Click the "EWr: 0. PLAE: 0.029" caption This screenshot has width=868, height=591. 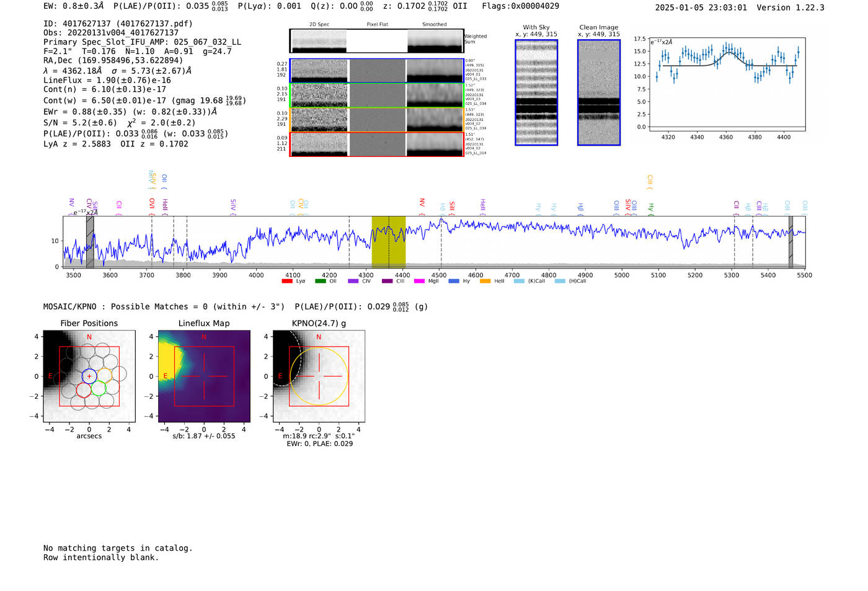click(319, 443)
